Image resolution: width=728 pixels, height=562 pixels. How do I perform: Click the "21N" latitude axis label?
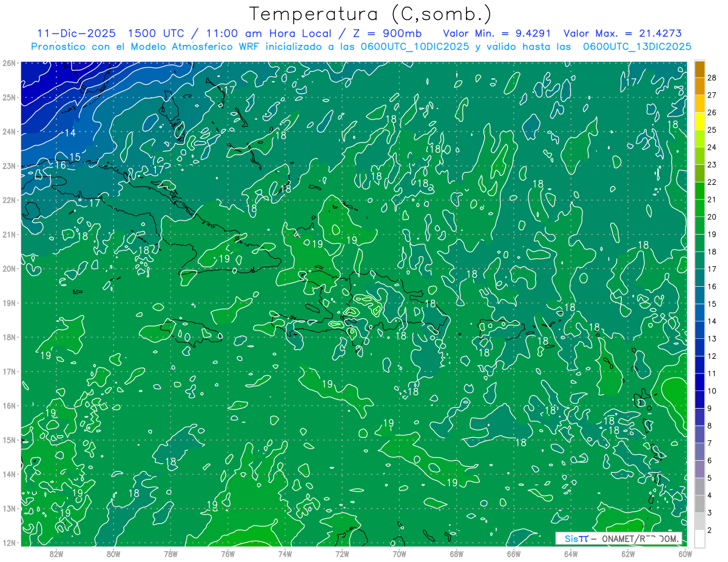(x=8, y=234)
